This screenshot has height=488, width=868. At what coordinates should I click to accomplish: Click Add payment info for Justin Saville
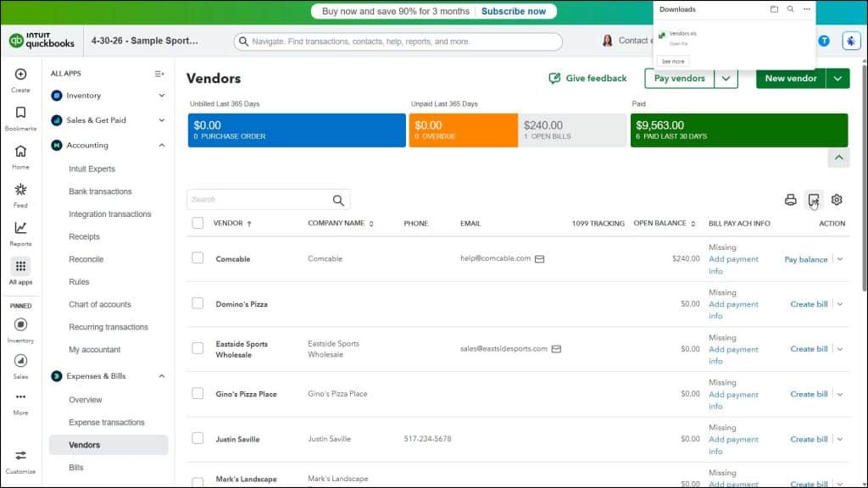coord(733,446)
